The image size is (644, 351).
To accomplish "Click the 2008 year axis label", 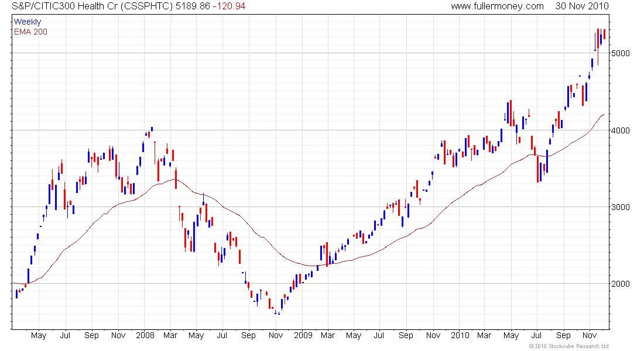I will point(145,335).
